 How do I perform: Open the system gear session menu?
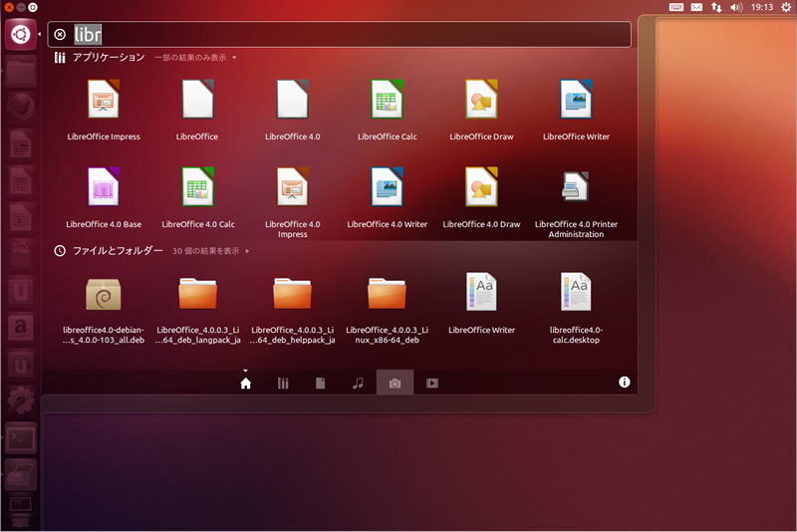786,7
